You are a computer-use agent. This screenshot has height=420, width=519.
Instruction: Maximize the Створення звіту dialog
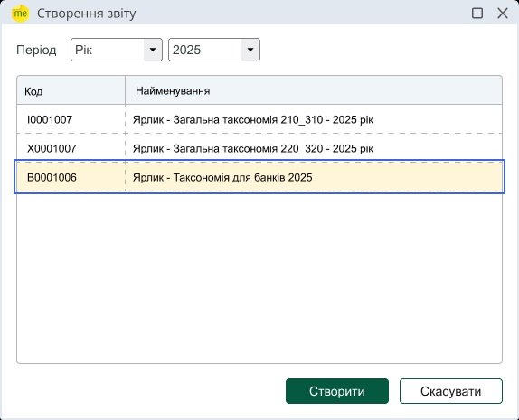click(477, 14)
